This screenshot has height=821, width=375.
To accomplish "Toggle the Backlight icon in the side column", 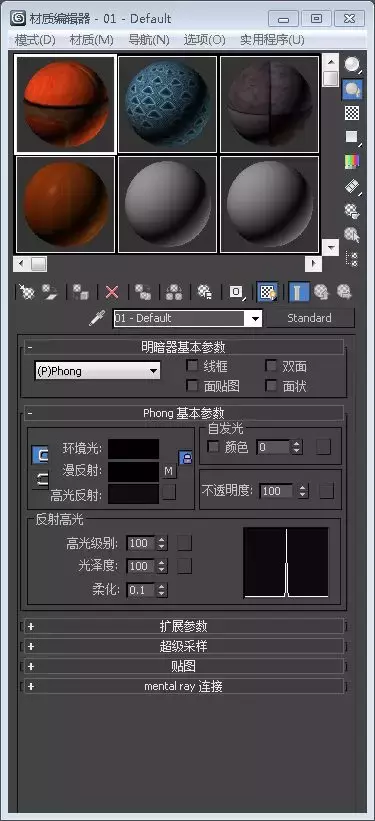I will tap(352, 90).
